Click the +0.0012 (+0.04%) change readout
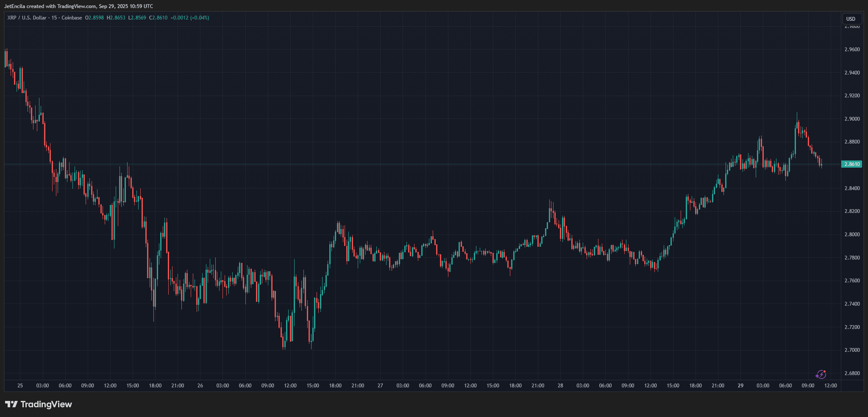Screen dimensions: 868x417 tap(190, 18)
